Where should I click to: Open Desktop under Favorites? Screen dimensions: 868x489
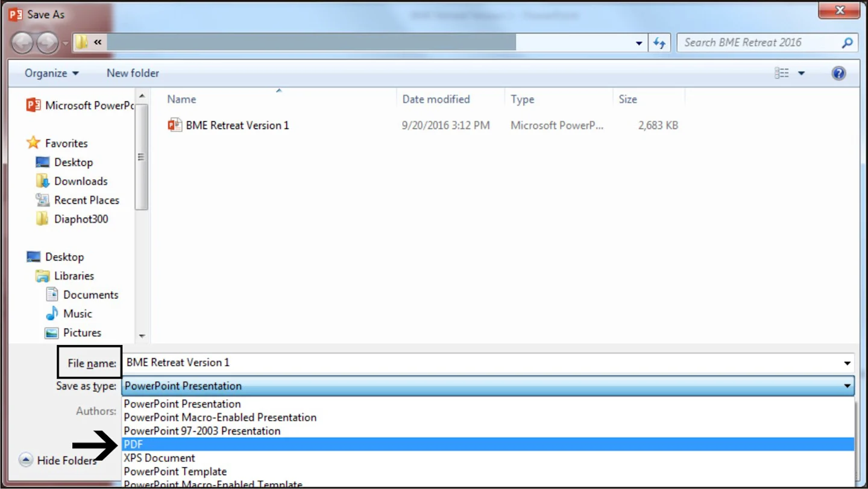[x=64, y=162]
